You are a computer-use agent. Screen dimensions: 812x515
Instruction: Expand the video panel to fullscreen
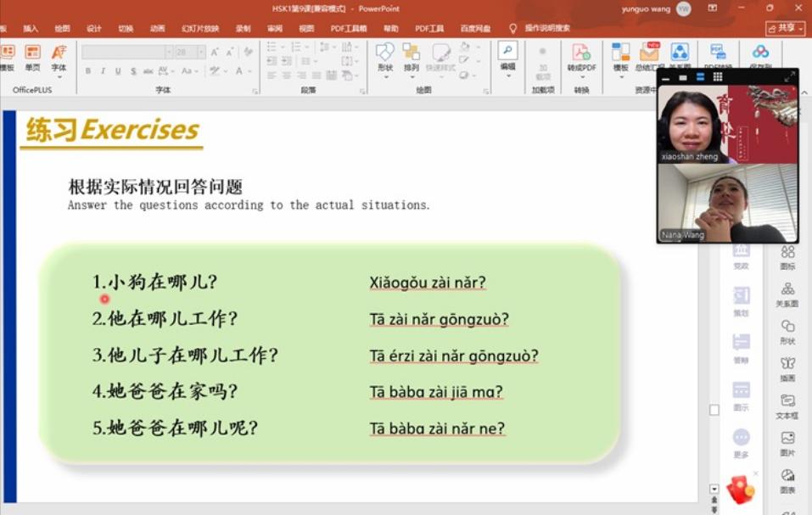point(789,77)
